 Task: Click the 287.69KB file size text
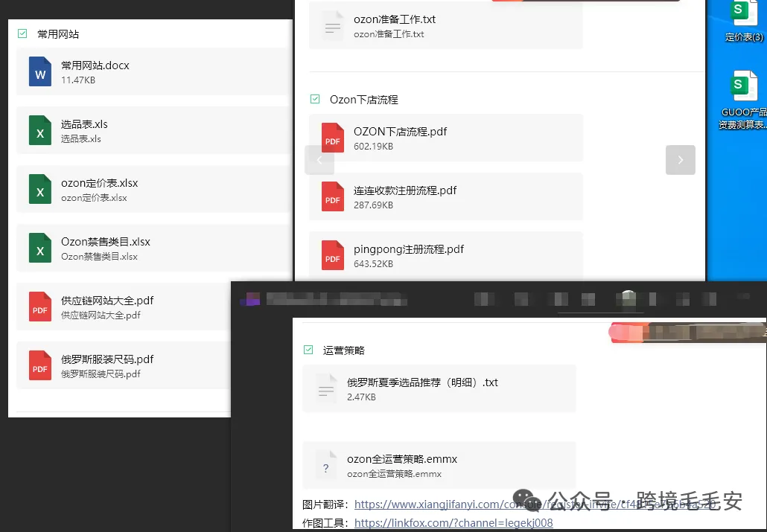tap(373, 205)
